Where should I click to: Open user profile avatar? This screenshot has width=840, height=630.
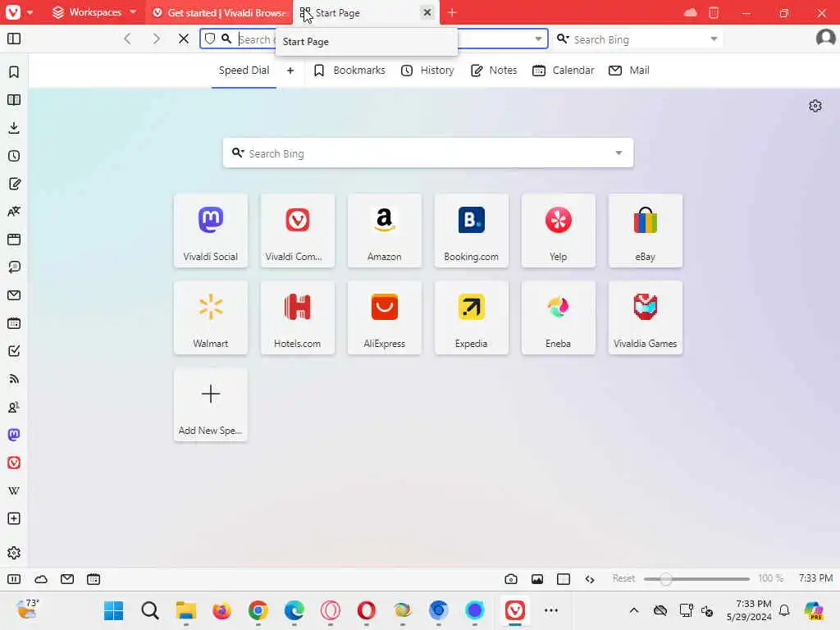tap(825, 38)
